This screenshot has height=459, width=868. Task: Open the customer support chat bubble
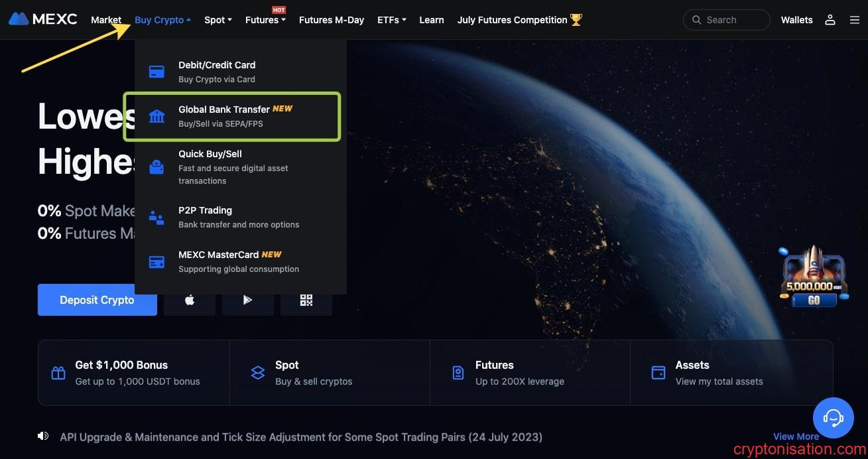pos(833,417)
